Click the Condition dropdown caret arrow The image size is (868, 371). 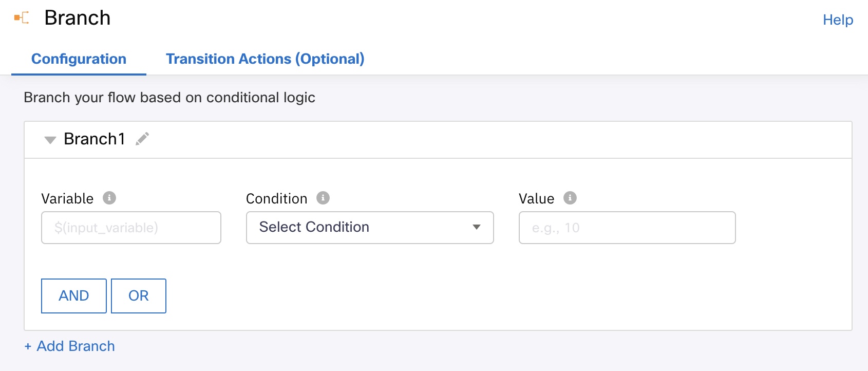pos(477,227)
